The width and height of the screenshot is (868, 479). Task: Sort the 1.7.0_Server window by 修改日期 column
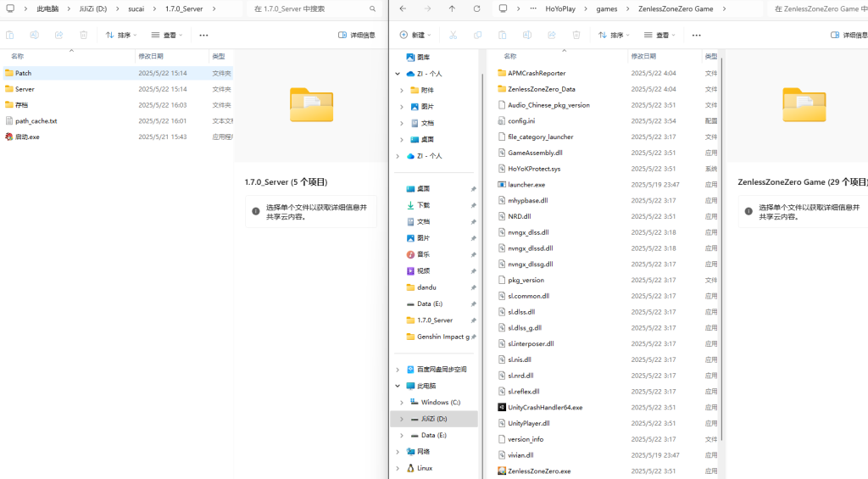click(171, 56)
